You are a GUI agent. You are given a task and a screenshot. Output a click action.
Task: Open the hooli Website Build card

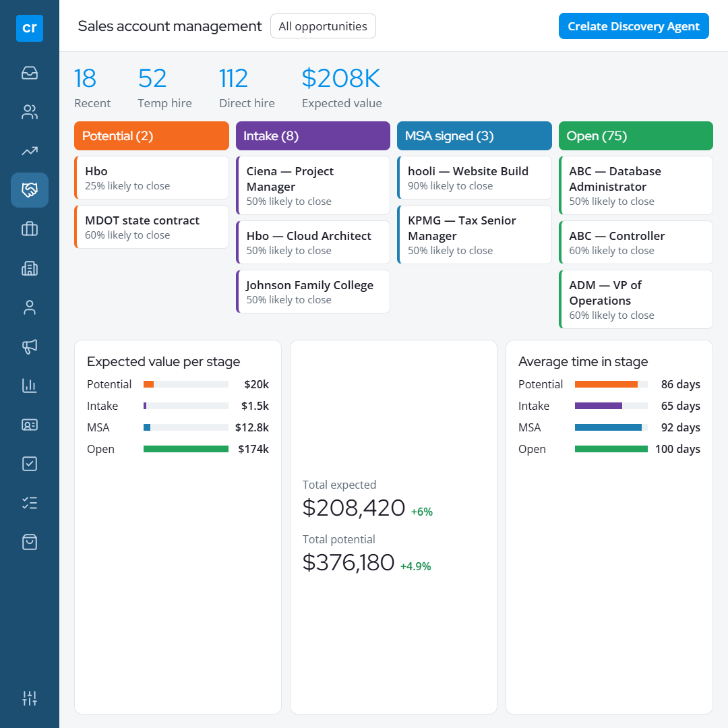[x=474, y=178]
